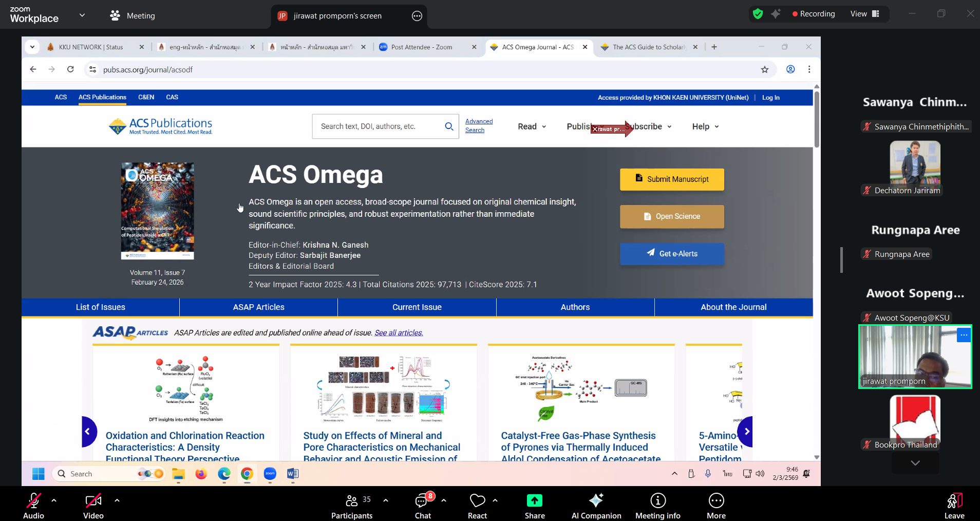The height and width of the screenshot is (521, 980).
Task: Expand the Read menu on ACS site
Action: point(532,126)
